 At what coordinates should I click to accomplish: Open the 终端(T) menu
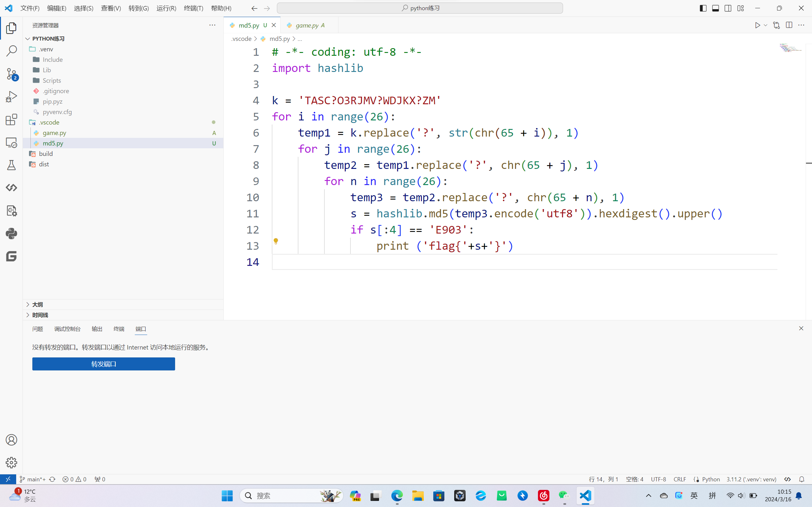click(193, 8)
